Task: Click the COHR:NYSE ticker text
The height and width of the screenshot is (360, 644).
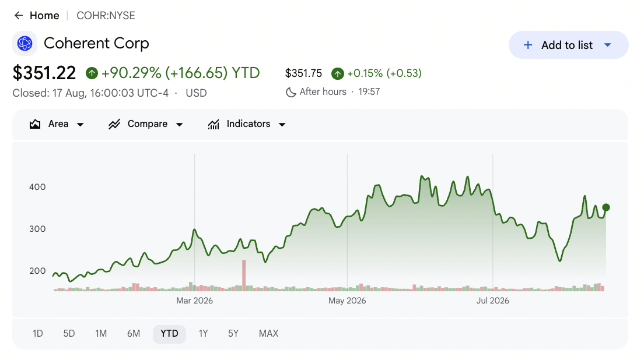Action: pyautogui.click(x=106, y=16)
